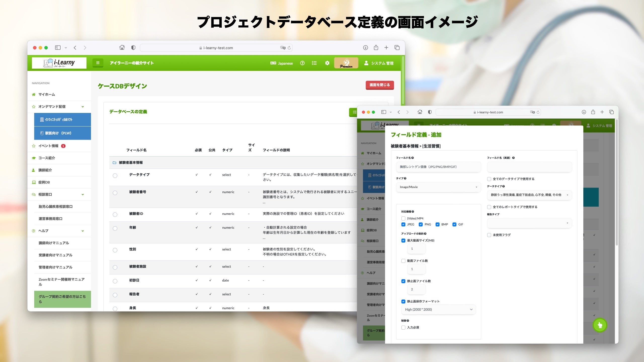Check the 入力必須 checkbox

tap(403, 328)
